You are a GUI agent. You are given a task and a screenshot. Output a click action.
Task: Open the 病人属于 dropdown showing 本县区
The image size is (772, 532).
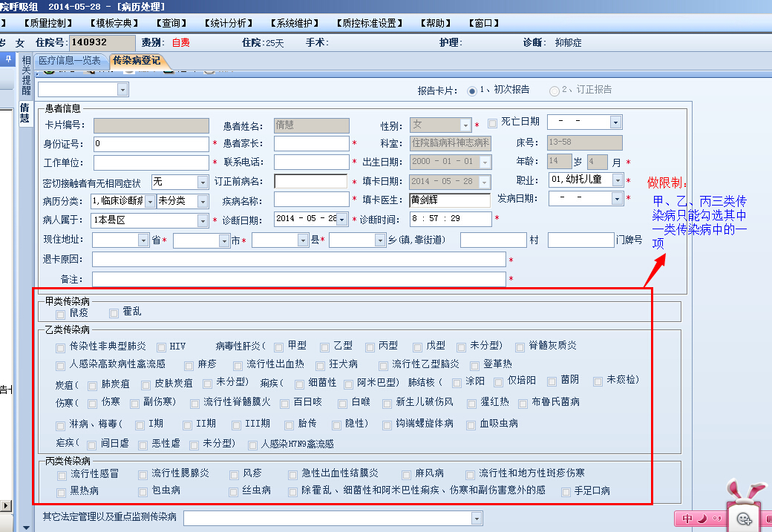pos(203,220)
